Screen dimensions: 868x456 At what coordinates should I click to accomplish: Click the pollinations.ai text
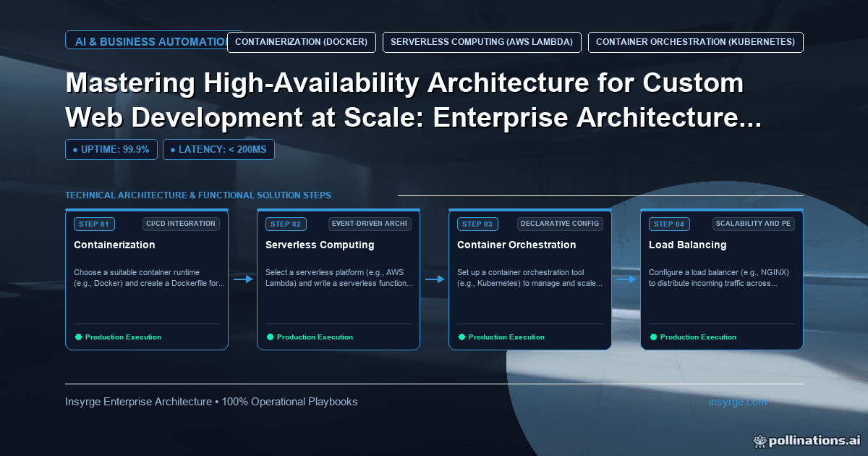[x=814, y=440]
